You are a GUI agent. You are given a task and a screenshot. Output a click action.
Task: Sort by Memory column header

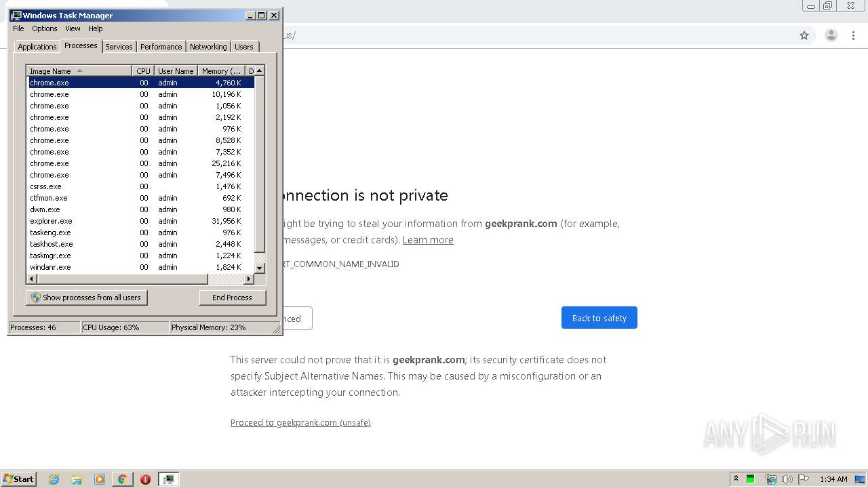point(221,71)
